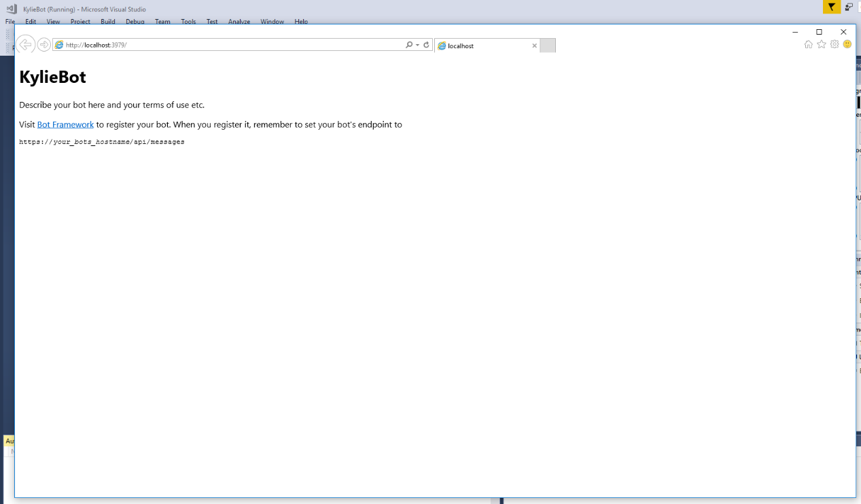This screenshot has height=504, width=861.
Task: Open the browser Tools gear icon
Action: pyautogui.click(x=834, y=44)
